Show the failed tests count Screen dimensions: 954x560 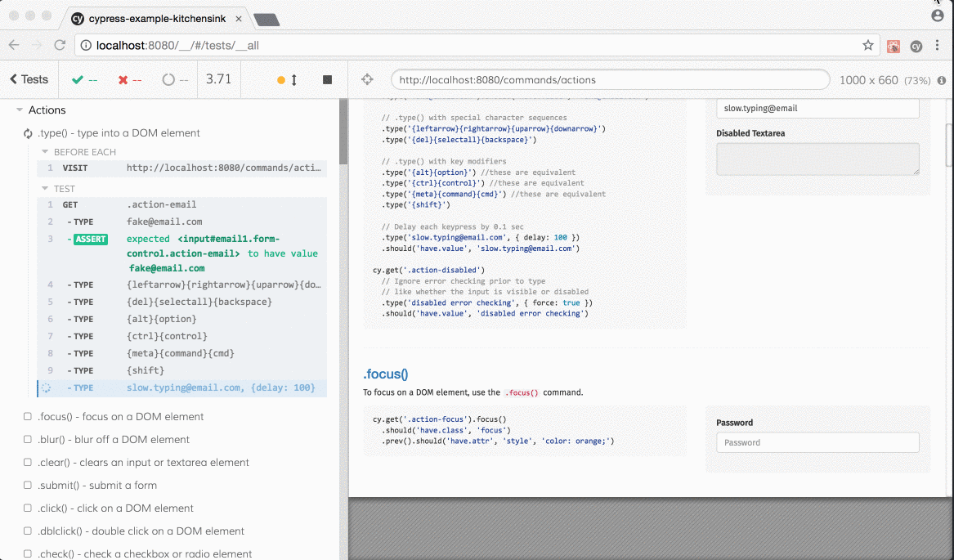130,80
